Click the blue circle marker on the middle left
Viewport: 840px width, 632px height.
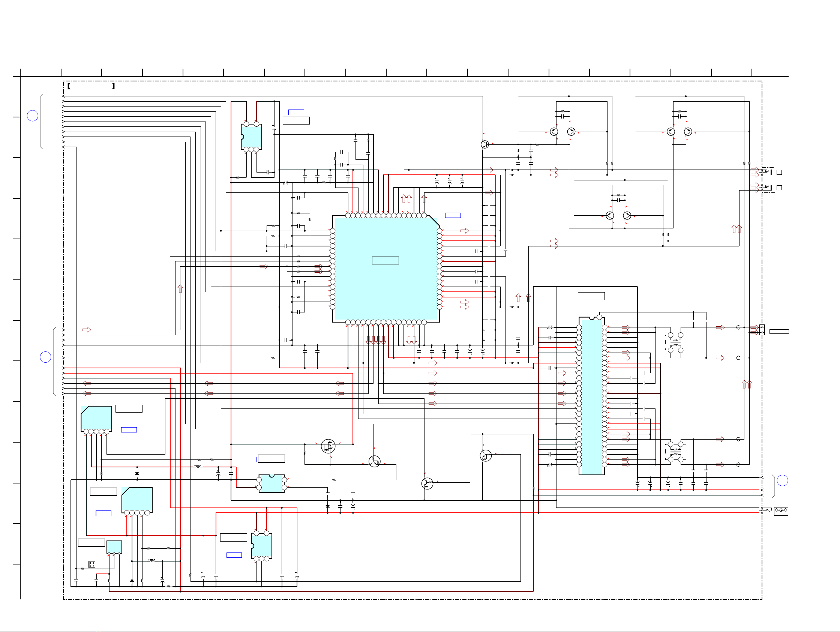point(46,357)
